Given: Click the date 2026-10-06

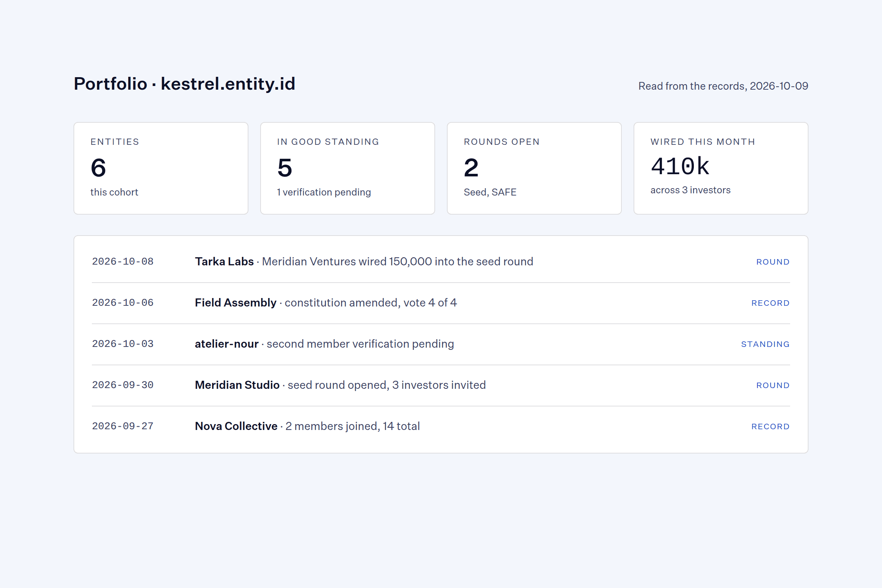Looking at the screenshot, I should [x=123, y=302].
